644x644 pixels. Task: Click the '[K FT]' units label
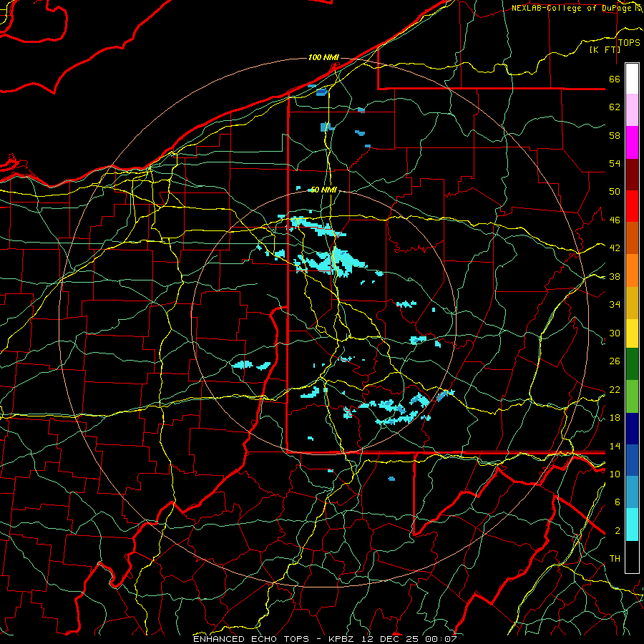(605, 49)
